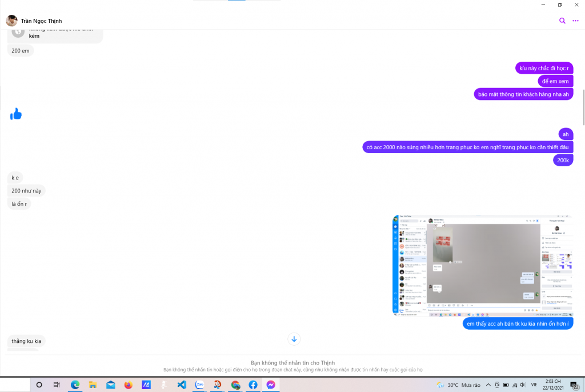The height and width of the screenshot is (392, 585).
Task: Open Chrome from taskbar
Action: [x=235, y=385]
